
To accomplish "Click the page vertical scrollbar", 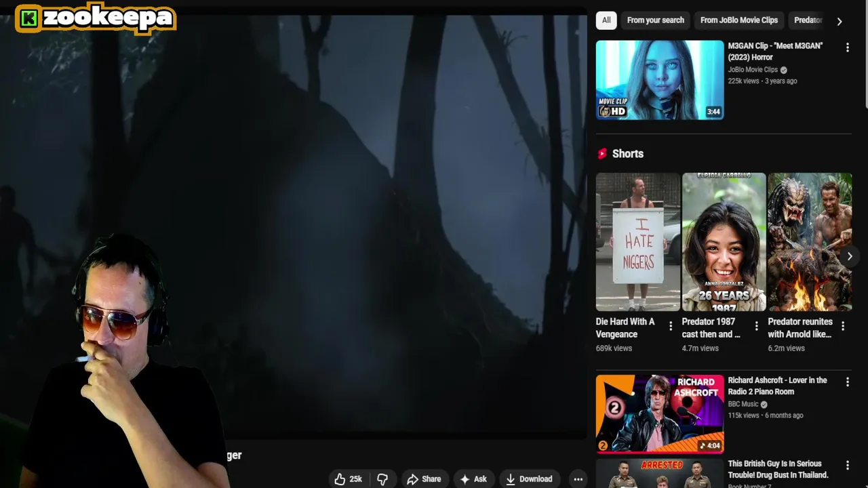I will click(x=865, y=54).
